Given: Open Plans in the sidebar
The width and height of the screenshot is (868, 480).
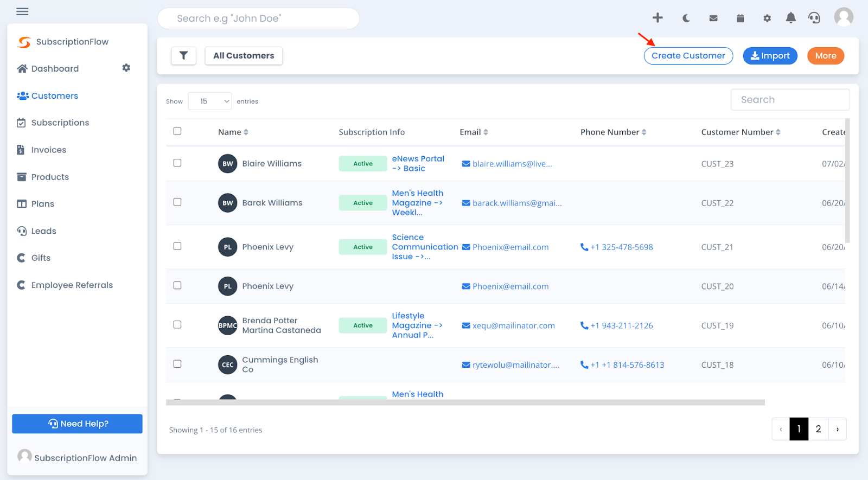Looking at the screenshot, I should (x=42, y=204).
